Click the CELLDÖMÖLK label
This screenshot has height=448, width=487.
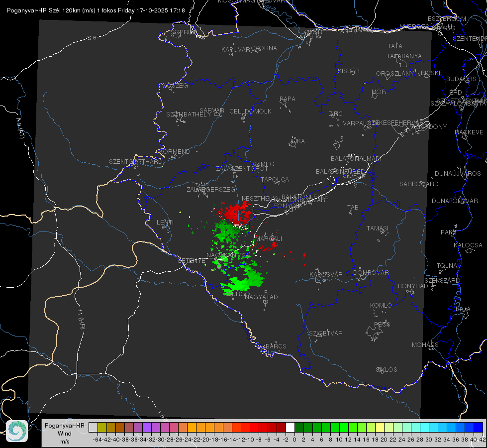coord(250,112)
